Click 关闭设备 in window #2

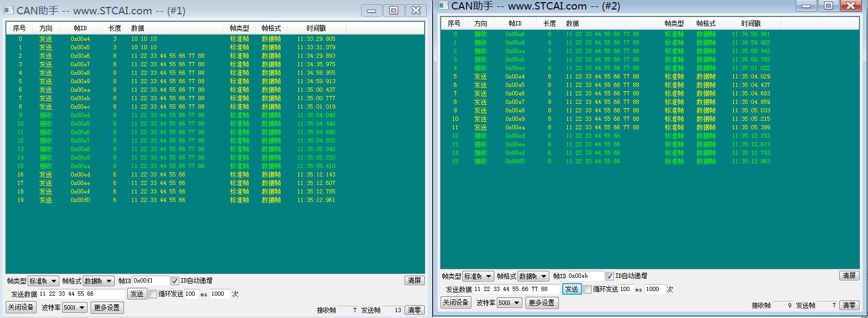(455, 302)
